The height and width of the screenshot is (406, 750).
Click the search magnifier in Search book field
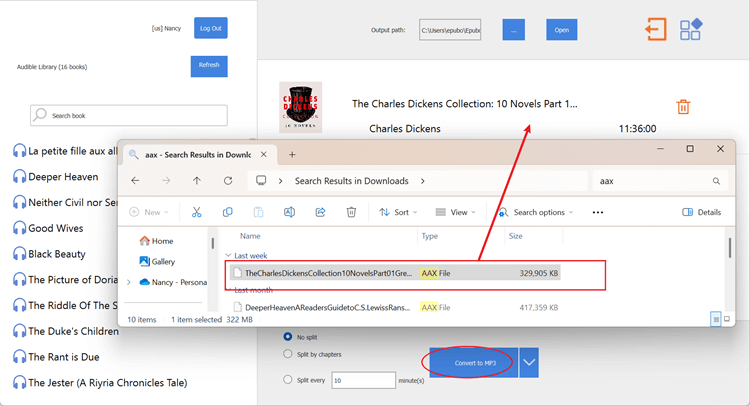coord(41,115)
